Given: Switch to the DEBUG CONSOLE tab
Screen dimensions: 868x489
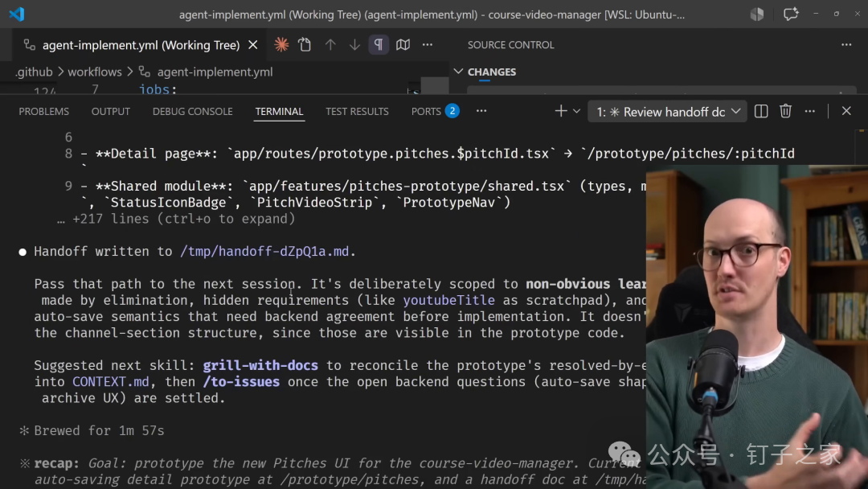Looking at the screenshot, I should (x=193, y=111).
